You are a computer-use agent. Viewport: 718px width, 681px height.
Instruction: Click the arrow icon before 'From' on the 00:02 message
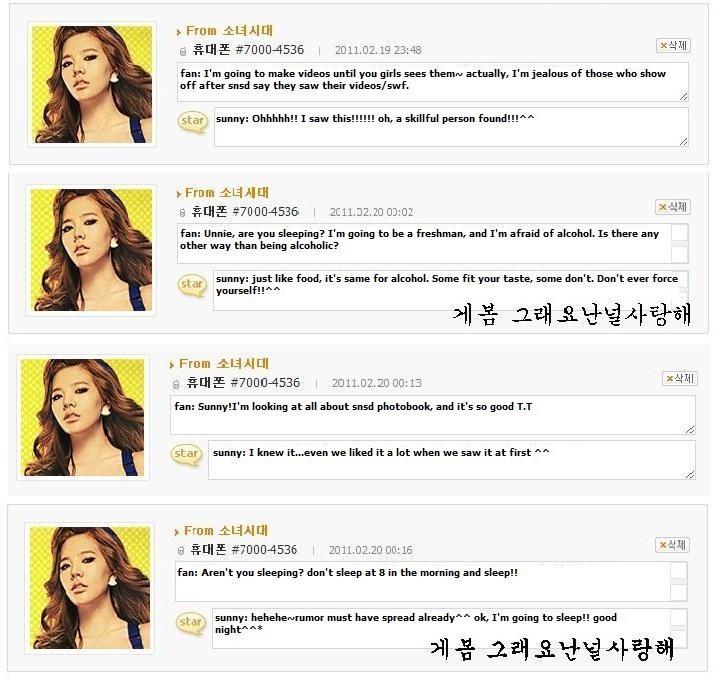pos(179,194)
